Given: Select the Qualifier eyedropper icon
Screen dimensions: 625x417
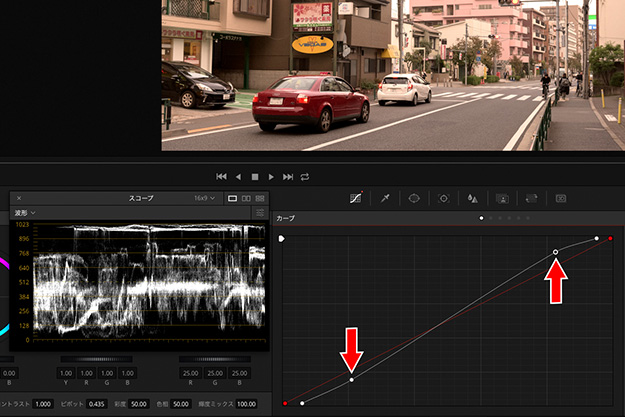Looking at the screenshot, I should [x=385, y=199].
